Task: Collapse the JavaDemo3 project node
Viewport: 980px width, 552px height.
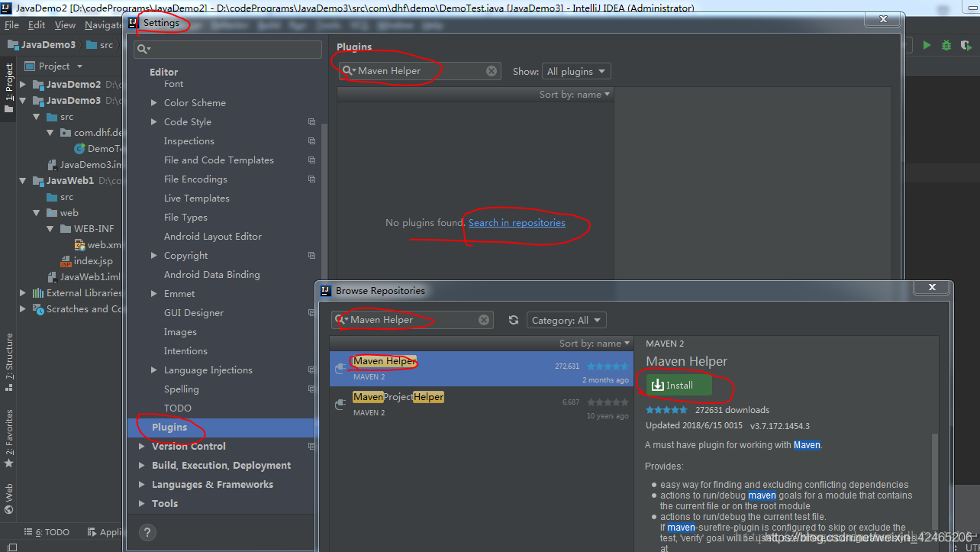Action: pyautogui.click(x=23, y=101)
